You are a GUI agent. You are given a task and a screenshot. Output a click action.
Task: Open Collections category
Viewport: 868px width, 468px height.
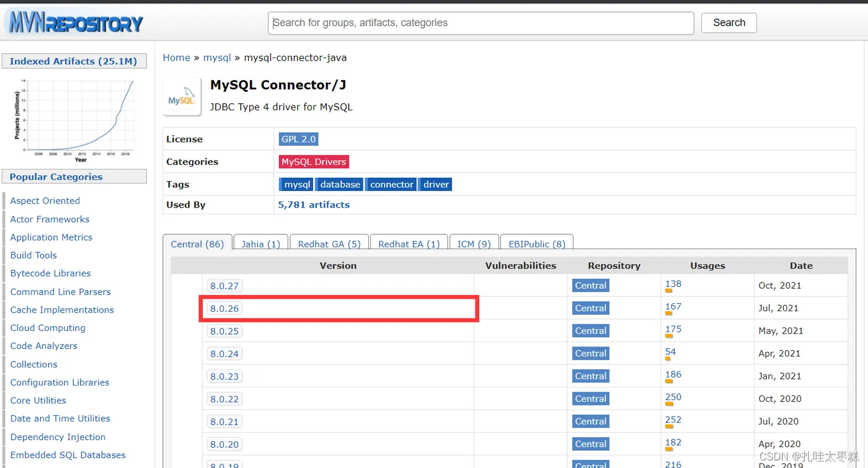click(x=33, y=364)
